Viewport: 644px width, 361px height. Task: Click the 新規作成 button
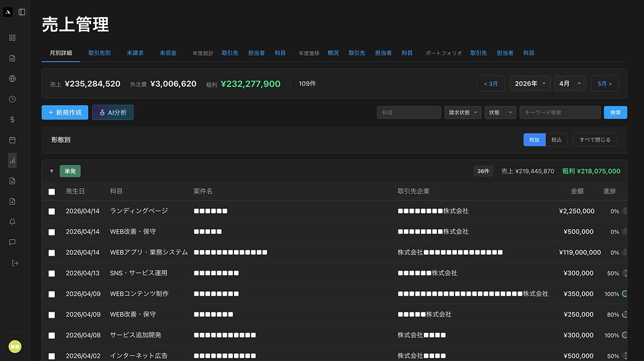click(x=65, y=113)
